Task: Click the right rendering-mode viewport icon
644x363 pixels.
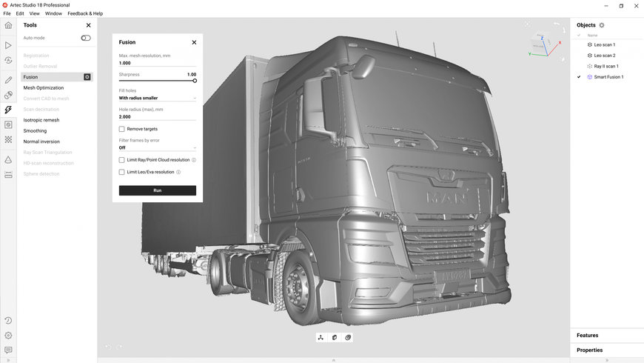Action: [x=348, y=338]
